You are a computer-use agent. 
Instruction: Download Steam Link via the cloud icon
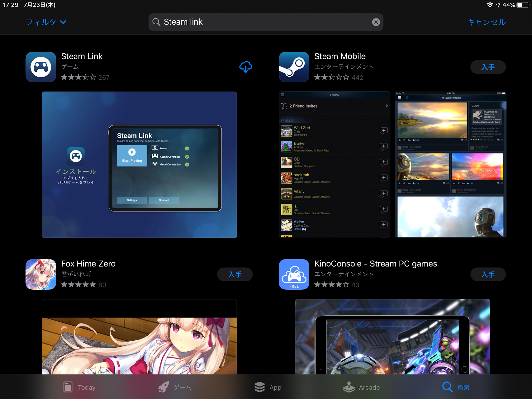pos(245,67)
